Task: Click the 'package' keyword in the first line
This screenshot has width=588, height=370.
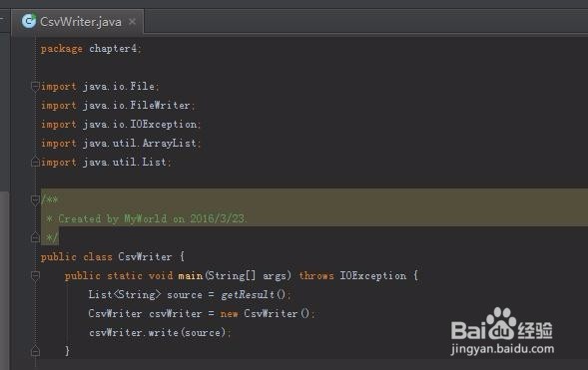Action: 62,49
